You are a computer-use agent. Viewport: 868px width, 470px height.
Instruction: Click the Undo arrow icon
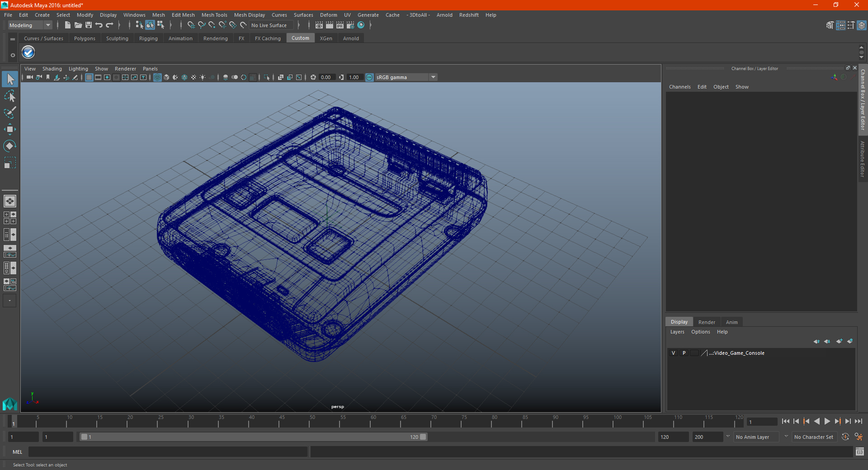[99, 25]
